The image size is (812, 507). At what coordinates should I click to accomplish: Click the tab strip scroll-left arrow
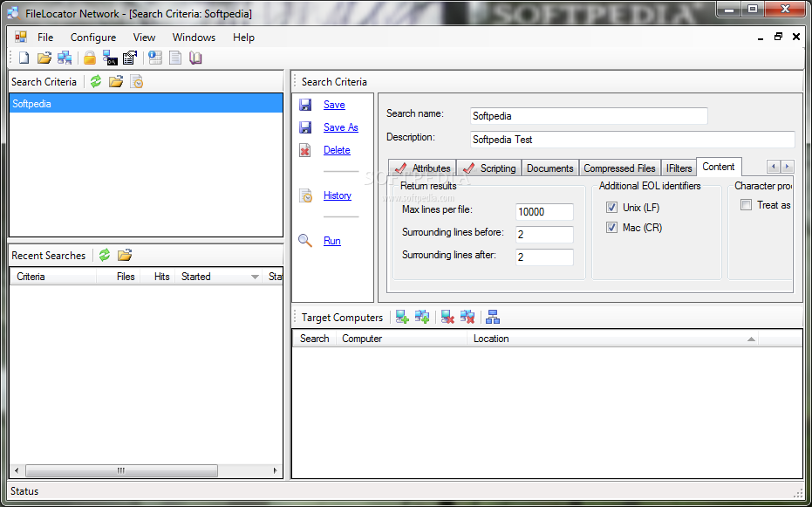[x=774, y=167]
